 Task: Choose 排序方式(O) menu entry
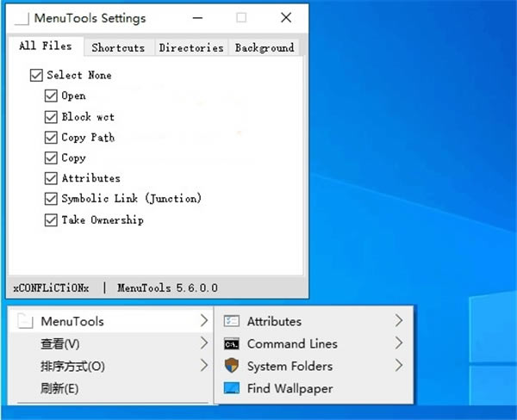pyautogui.click(x=110, y=366)
